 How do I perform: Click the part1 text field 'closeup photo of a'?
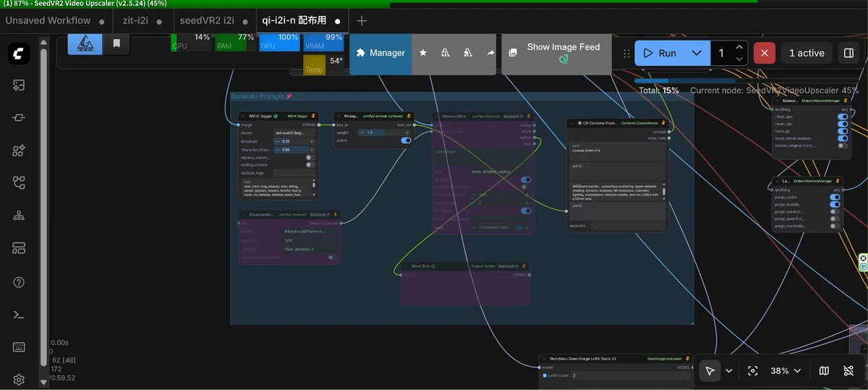click(x=617, y=151)
